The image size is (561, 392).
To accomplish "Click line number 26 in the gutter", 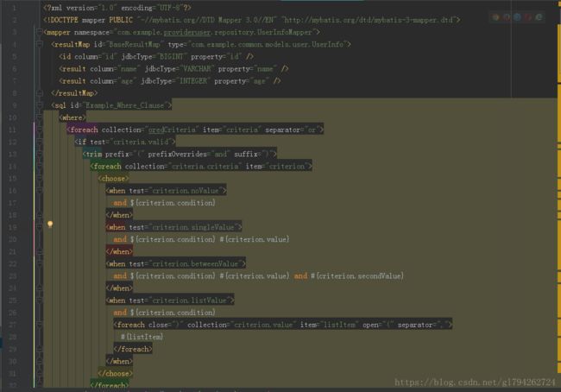I will (x=13, y=313).
